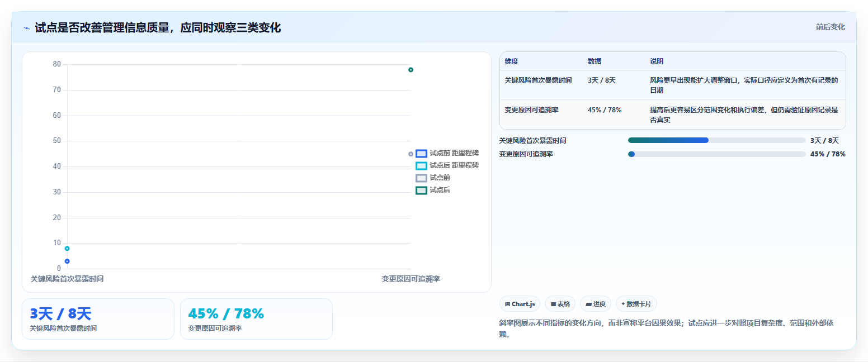
Task: Click the blue data point near 3
Action: (67, 261)
